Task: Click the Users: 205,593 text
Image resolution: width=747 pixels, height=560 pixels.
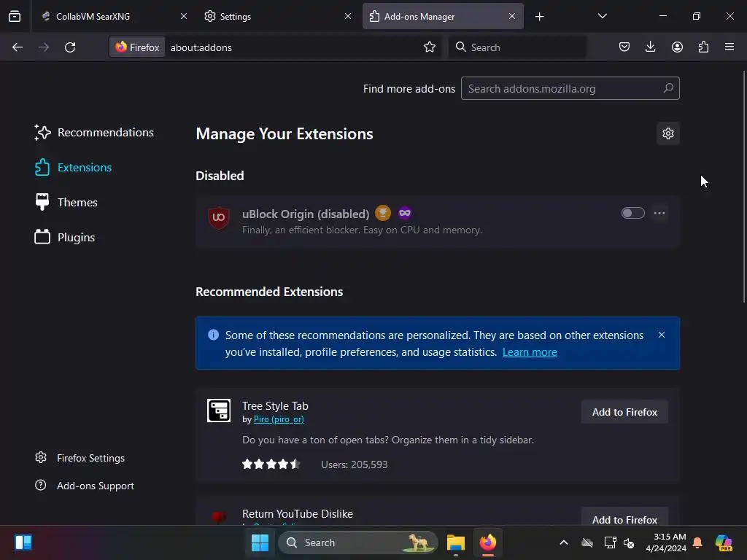Action: (354, 464)
